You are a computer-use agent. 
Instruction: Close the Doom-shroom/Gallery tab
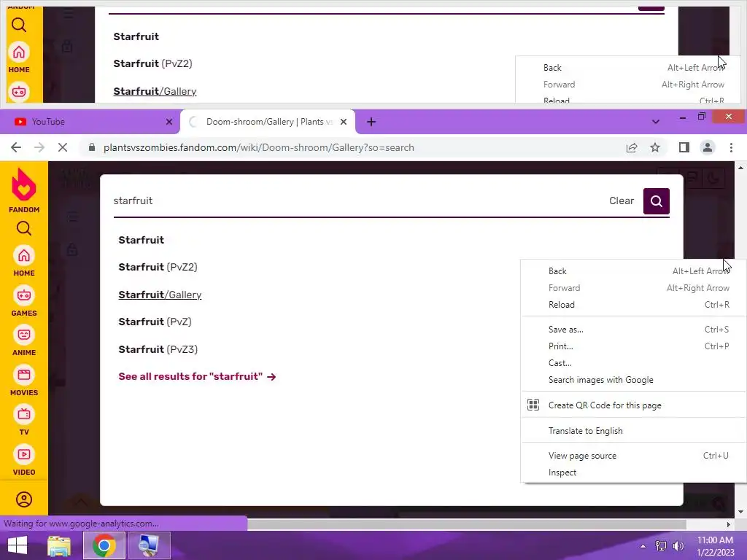[344, 122]
